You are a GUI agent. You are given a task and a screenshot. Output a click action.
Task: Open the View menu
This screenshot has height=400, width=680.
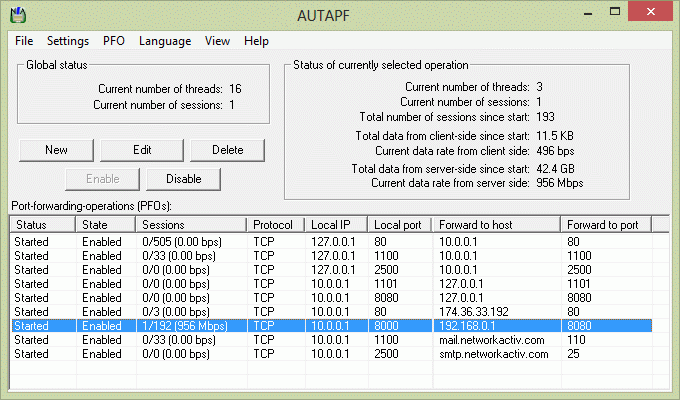pos(217,41)
